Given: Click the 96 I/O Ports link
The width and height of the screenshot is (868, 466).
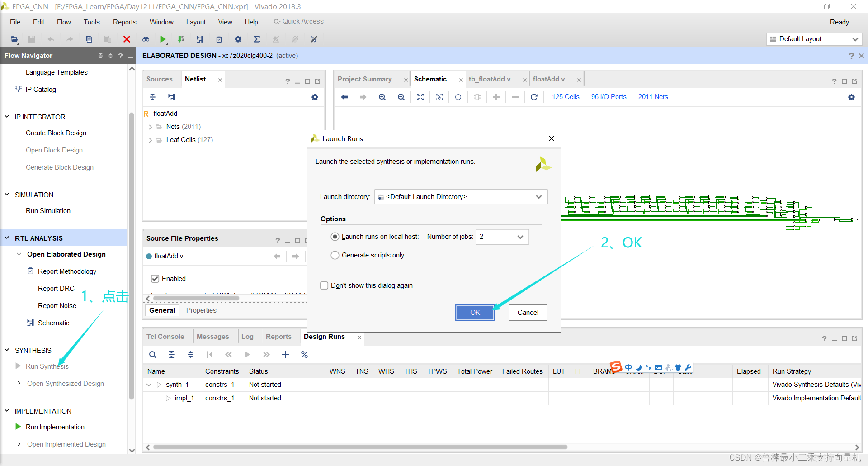Looking at the screenshot, I should [609, 97].
